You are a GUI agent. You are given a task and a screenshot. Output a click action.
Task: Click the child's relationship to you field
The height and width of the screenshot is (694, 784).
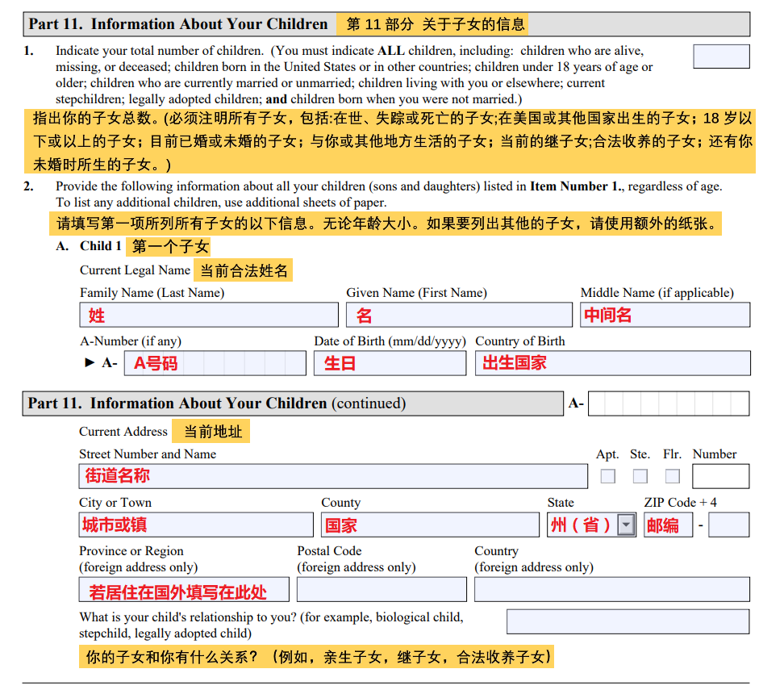tap(628, 621)
